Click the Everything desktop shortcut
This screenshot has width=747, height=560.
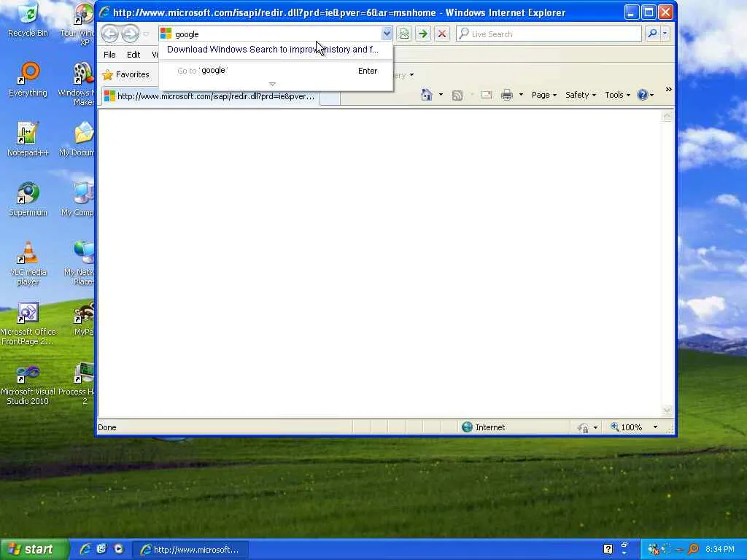(x=28, y=79)
